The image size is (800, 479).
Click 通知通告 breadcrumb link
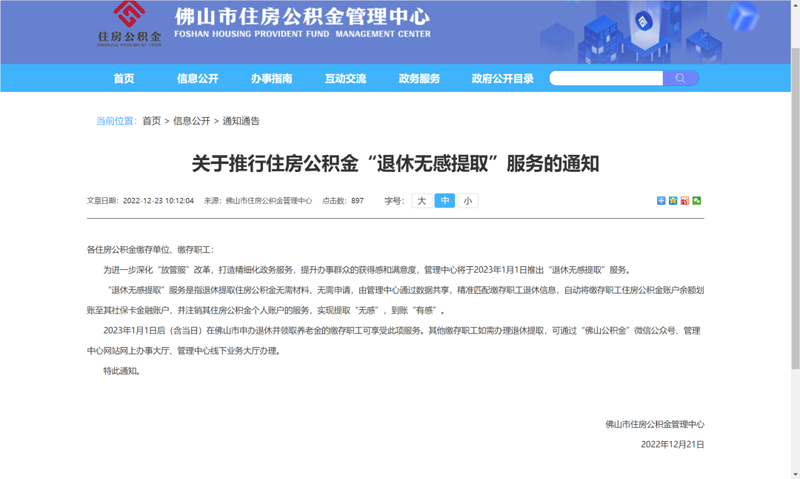pyautogui.click(x=241, y=121)
